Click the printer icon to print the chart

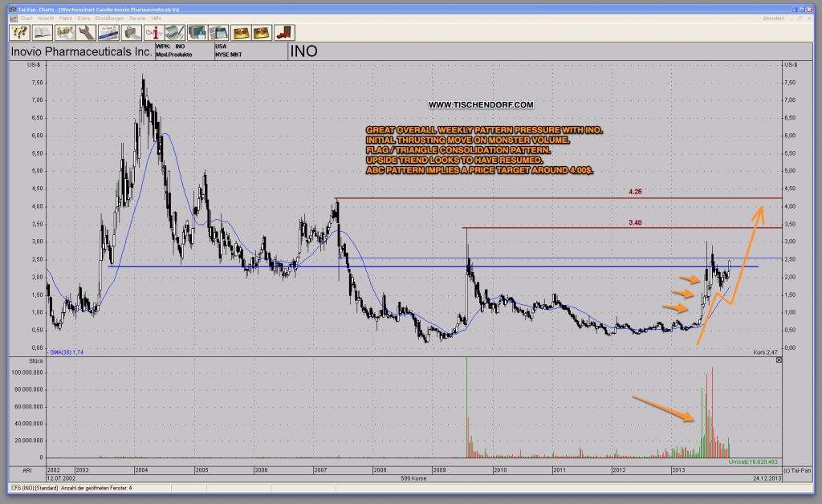(x=132, y=32)
